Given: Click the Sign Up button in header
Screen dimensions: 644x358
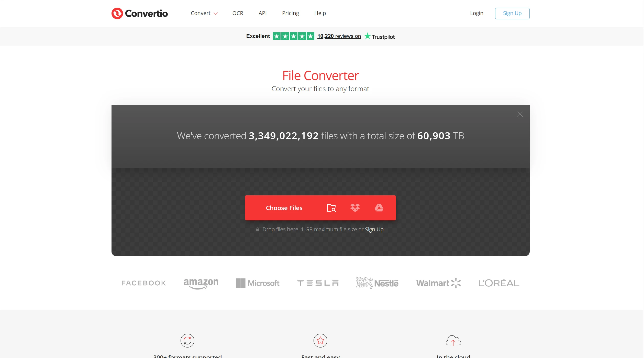Looking at the screenshot, I should 512,13.
